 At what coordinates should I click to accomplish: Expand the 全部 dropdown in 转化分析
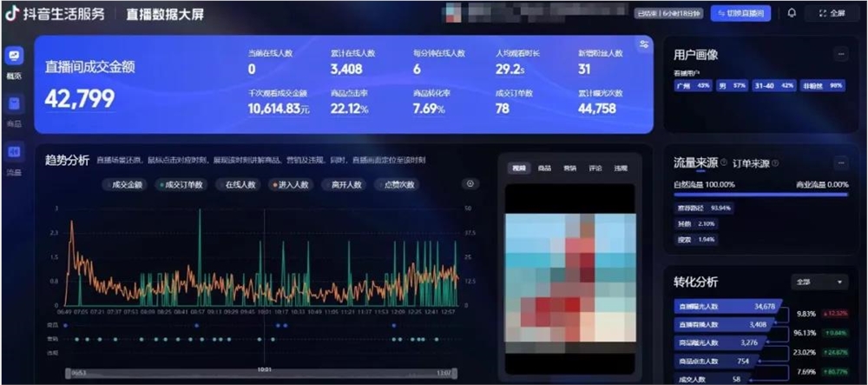point(819,282)
